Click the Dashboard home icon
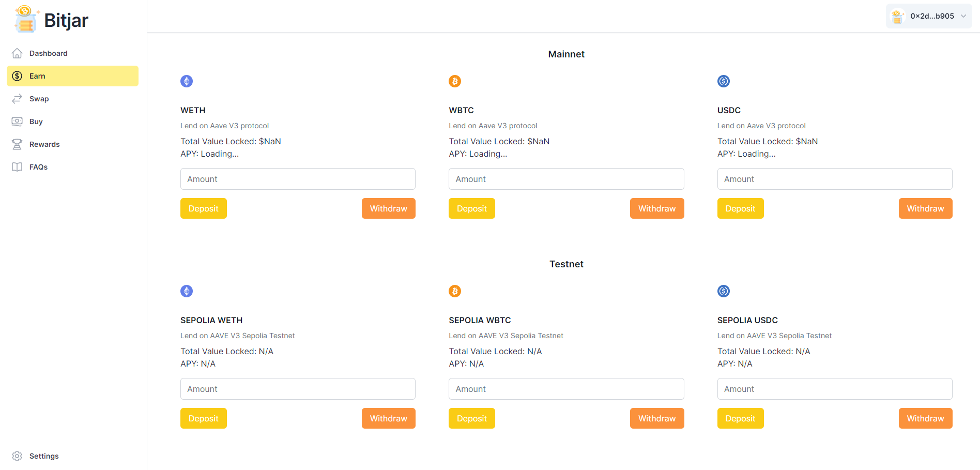The height and width of the screenshot is (470, 980). [17, 53]
